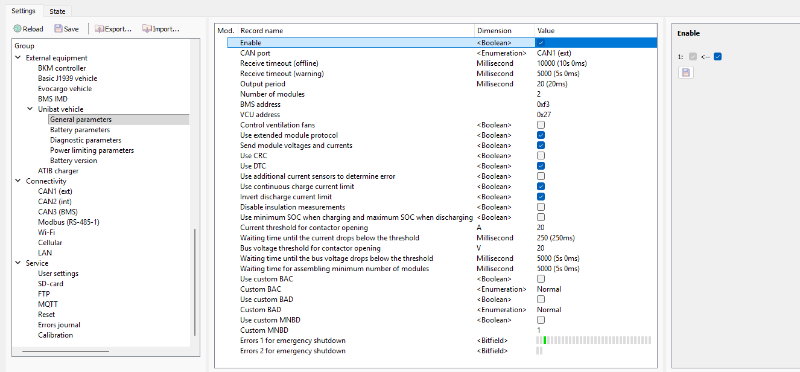The height and width of the screenshot is (372, 800).
Task: Click Errors 1 emergency shutdown bitfield bar
Action: click(594, 340)
